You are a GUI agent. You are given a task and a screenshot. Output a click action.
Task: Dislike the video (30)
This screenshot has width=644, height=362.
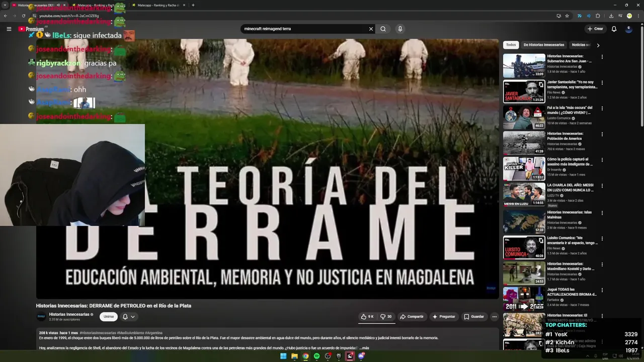click(386, 317)
